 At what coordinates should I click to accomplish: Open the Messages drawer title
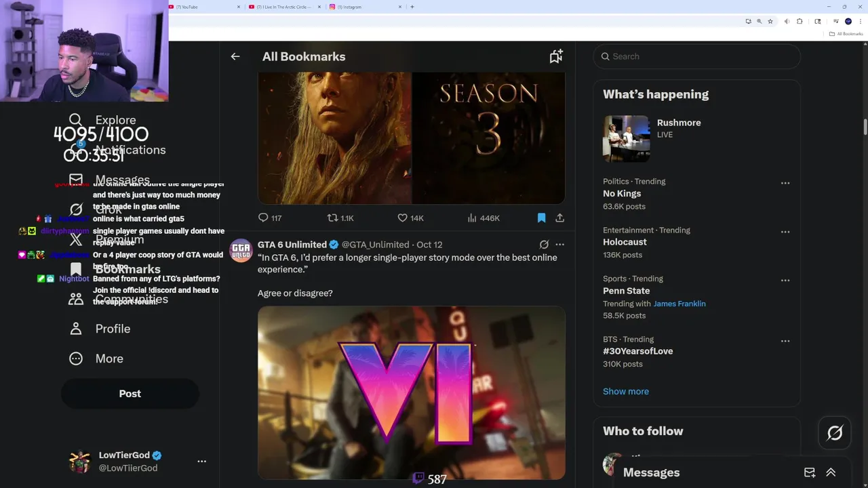(x=651, y=472)
